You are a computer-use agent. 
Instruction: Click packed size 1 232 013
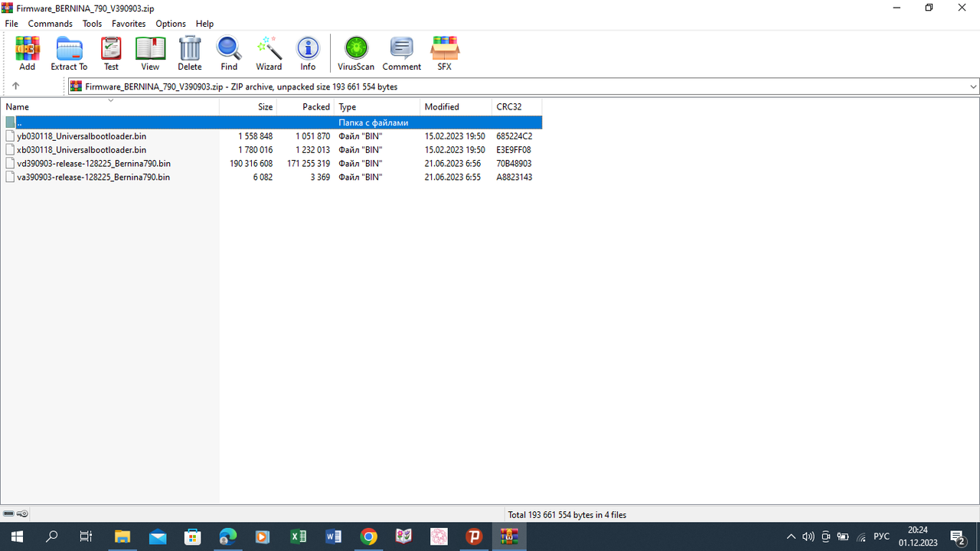pos(313,150)
